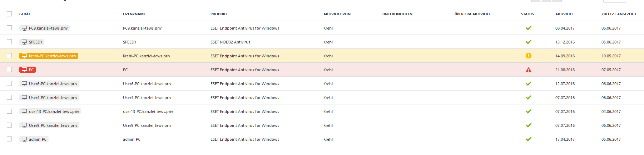Sort by the GERÄT column header

pyautogui.click(x=25, y=14)
